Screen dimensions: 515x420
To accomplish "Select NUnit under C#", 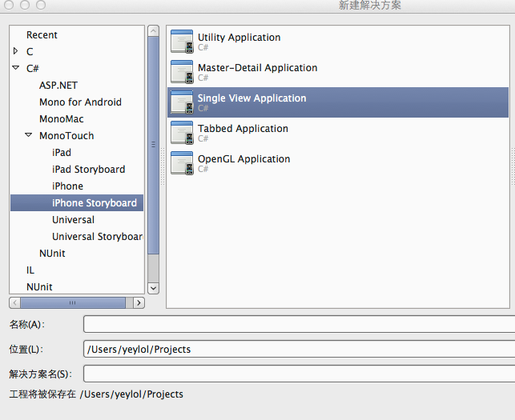I will point(52,254).
